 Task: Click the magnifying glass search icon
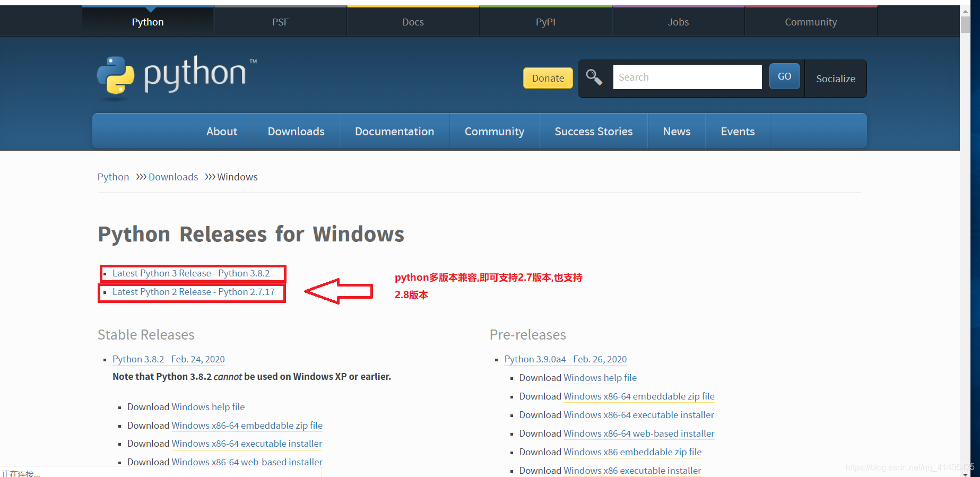click(594, 77)
